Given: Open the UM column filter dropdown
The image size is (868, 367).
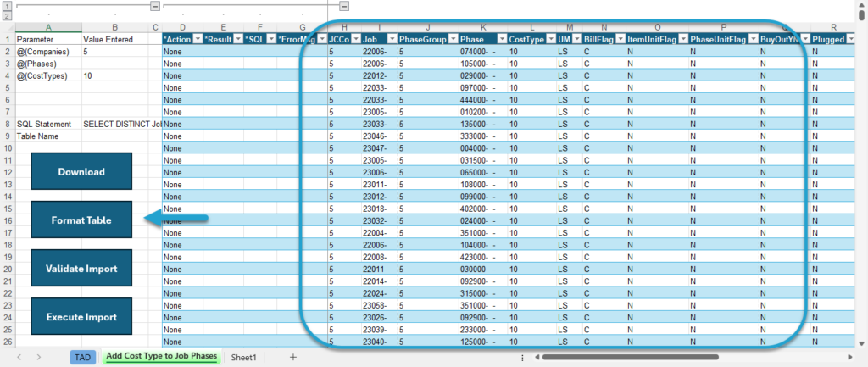Looking at the screenshot, I should pos(576,39).
